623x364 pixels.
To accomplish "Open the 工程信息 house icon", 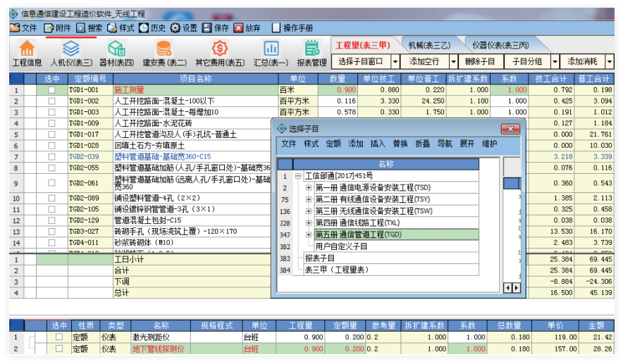I will coord(27,49).
